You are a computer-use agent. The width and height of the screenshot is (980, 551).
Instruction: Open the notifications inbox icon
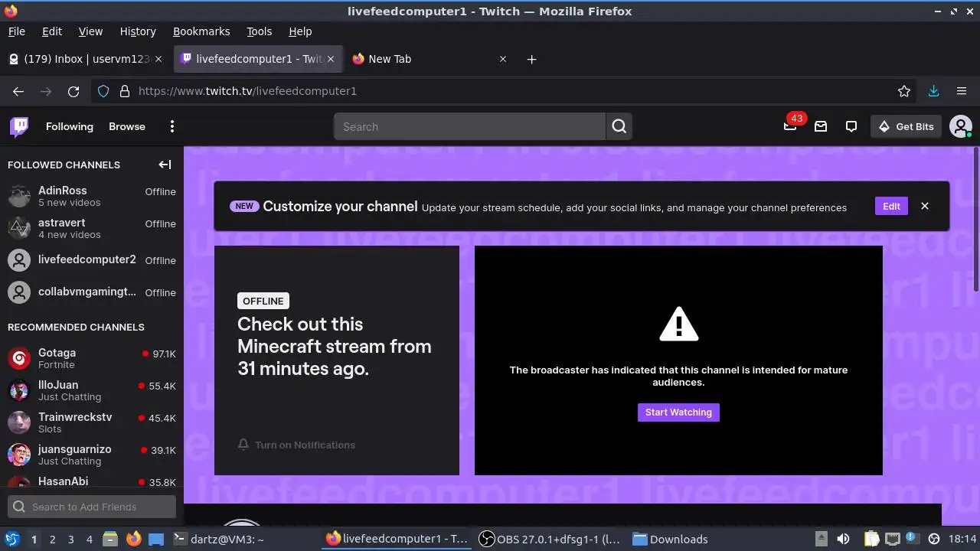click(x=821, y=126)
